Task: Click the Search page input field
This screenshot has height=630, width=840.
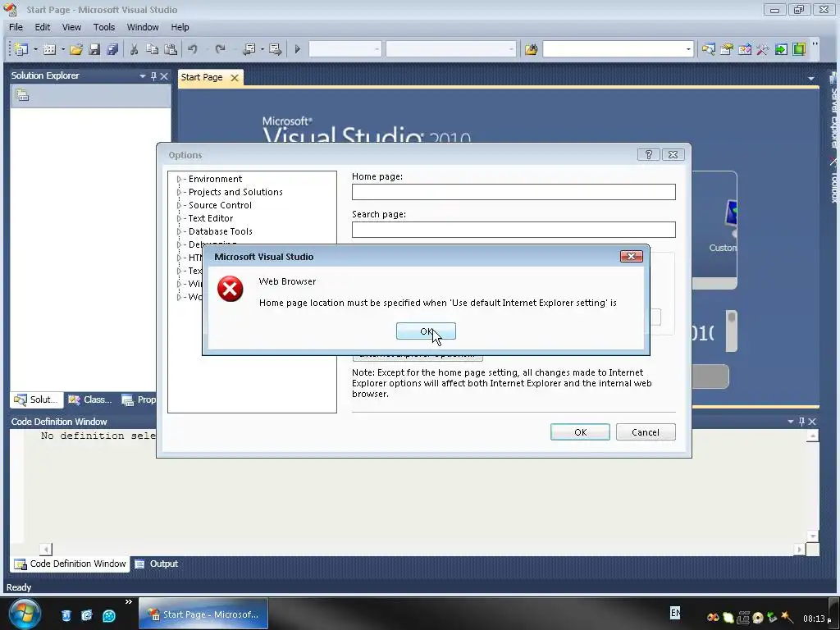Action: 514,230
